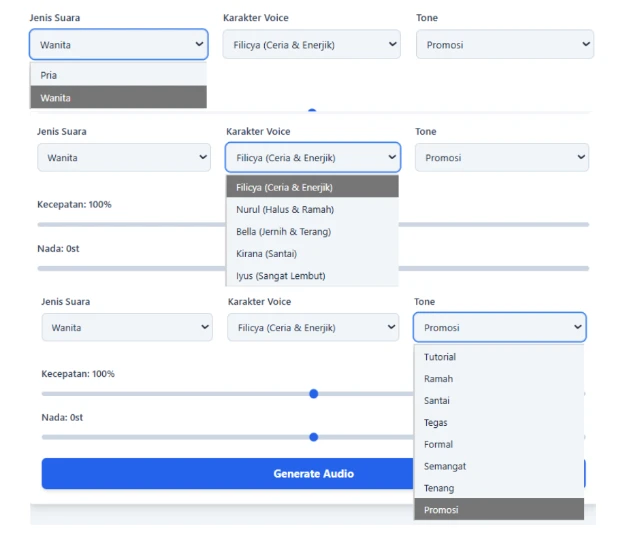Choose Ramah from the tone list
The image size is (640, 536).
click(x=498, y=379)
